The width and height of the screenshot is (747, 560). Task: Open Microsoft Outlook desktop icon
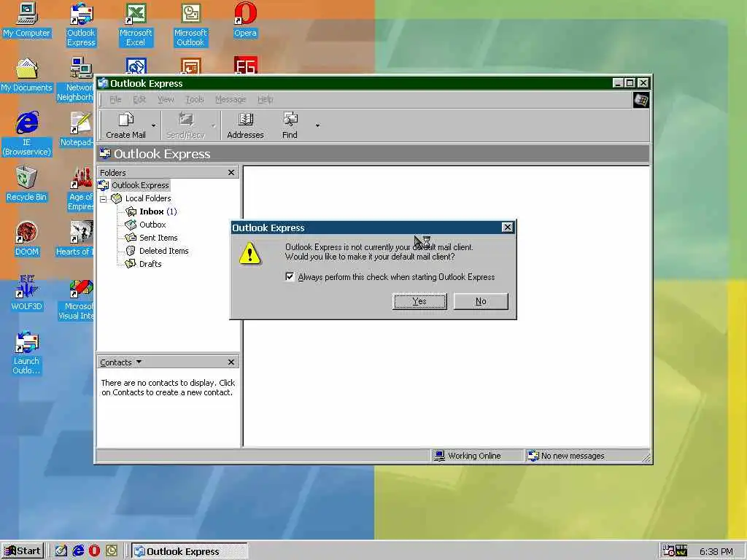(190, 25)
